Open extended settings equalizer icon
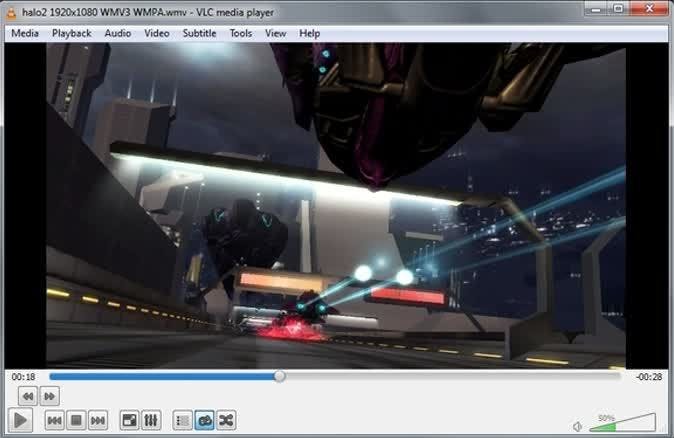674x438 pixels. tap(151, 421)
